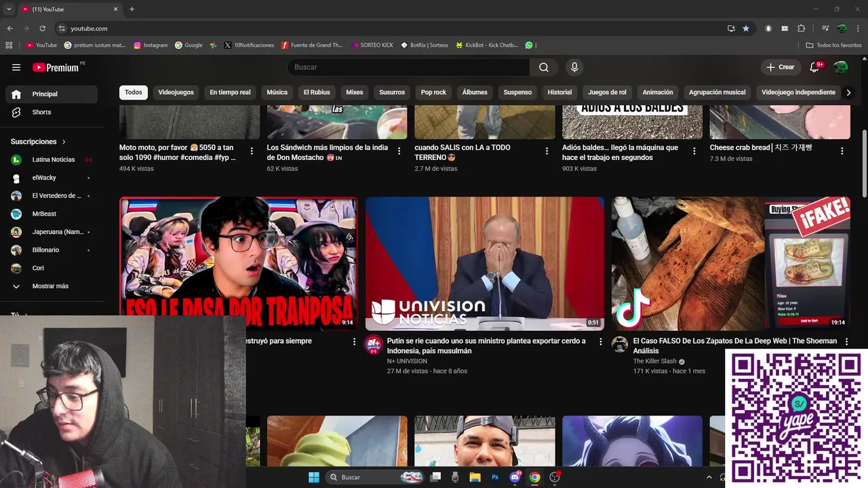Select the El Rubius chip

coord(317,92)
